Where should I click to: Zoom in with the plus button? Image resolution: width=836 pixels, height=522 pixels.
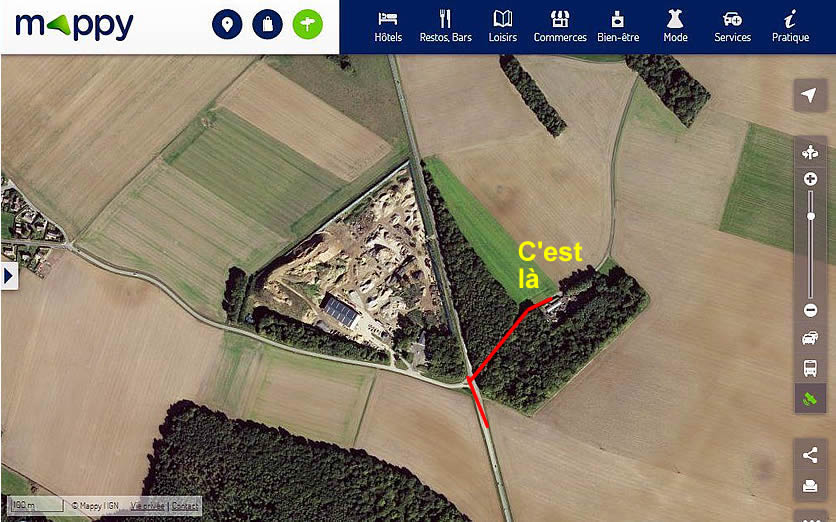[x=810, y=179]
